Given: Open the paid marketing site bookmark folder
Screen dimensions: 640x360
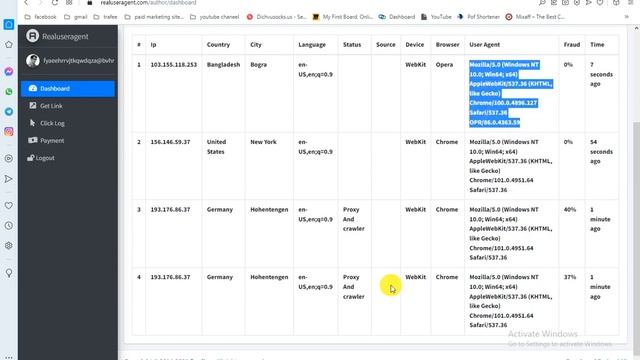Looking at the screenshot, I should click(154, 17).
